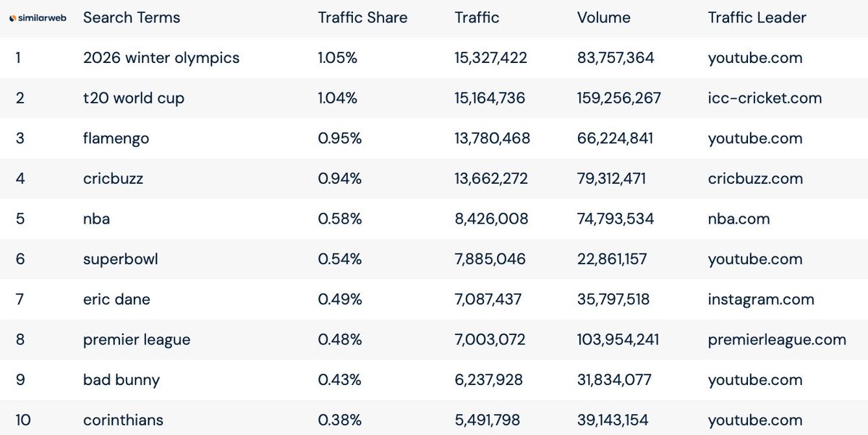Click the Traffic Leader column header
This screenshot has width=868, height=435.
tap(757, 18)
